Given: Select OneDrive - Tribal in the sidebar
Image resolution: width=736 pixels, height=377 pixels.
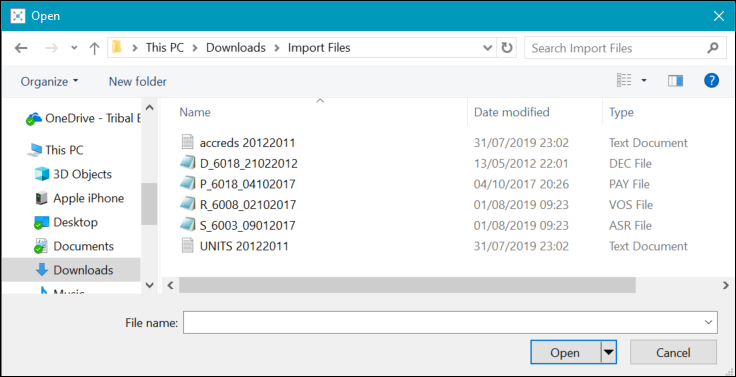Looking at the screenshot, I should 84,118.
